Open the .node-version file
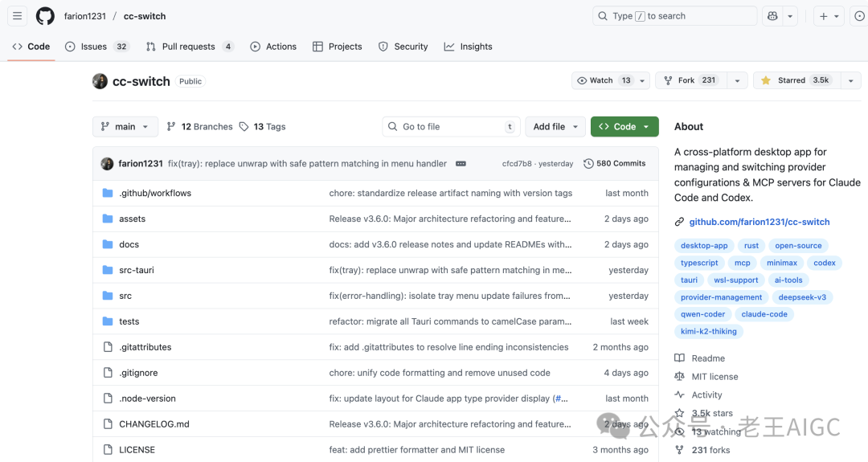868x462 pixels. (x=147, y=399)
